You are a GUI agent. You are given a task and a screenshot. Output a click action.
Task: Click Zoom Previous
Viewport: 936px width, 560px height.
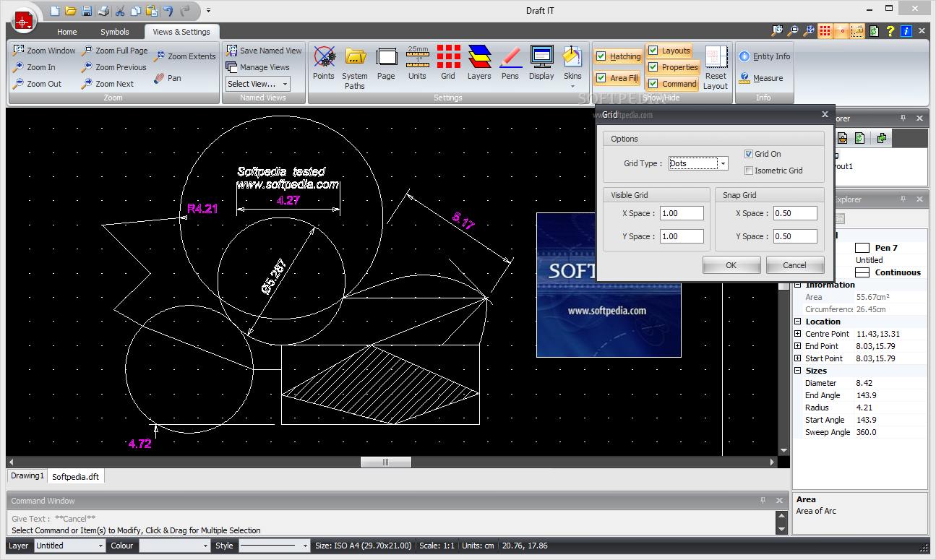point(113,67)
